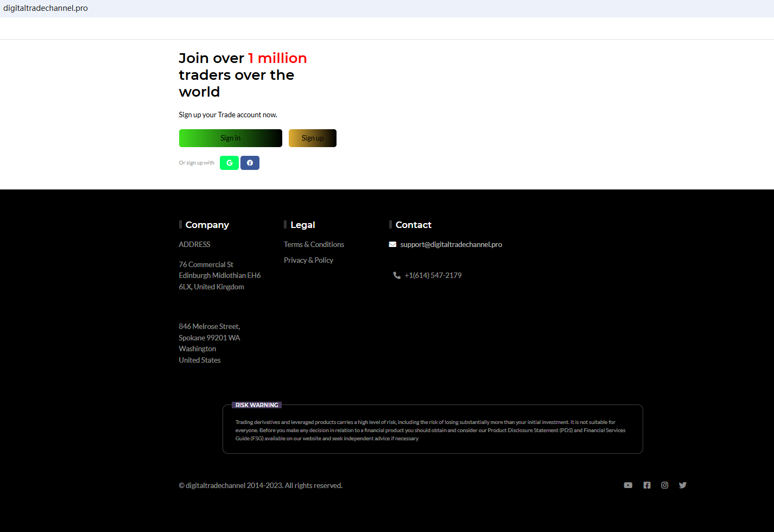Click the gold Sign up button
The image size is (774, 532).
coord(313,138)
